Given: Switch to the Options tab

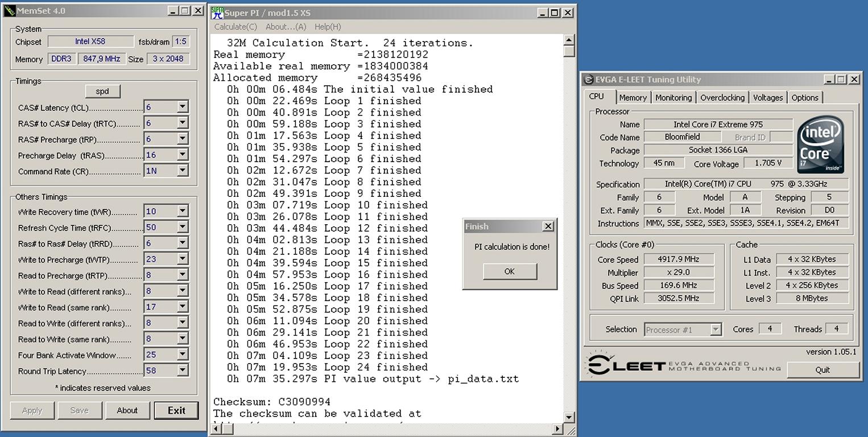Looking at the screenshot, I should 805,98.
